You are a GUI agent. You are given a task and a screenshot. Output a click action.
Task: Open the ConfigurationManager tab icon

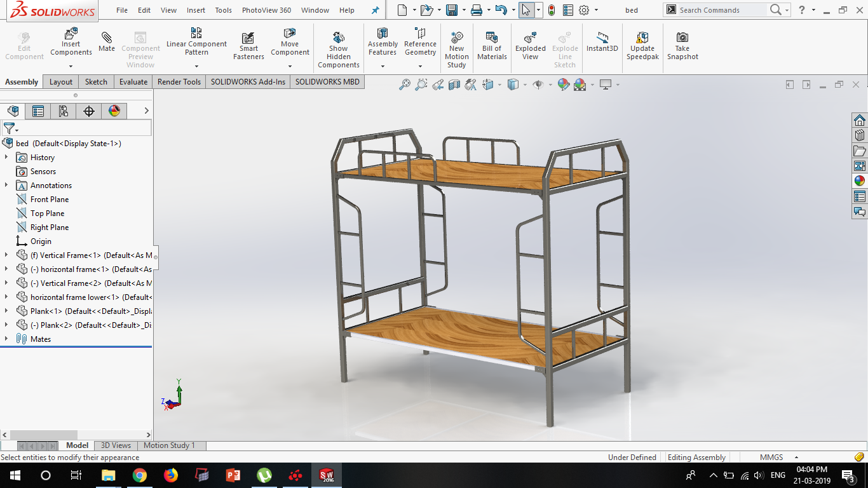(x=64, y=111)
